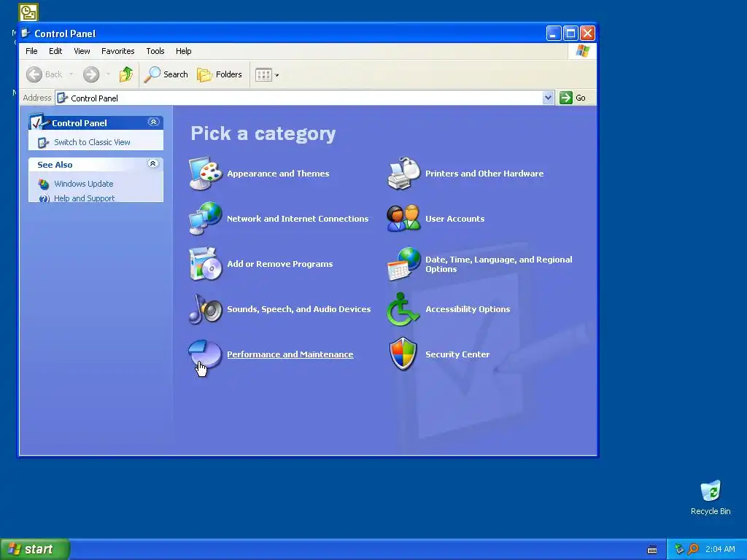Click the User Accounts text link
The height and width of the screenshot is (560, 747).
[455, 219]
